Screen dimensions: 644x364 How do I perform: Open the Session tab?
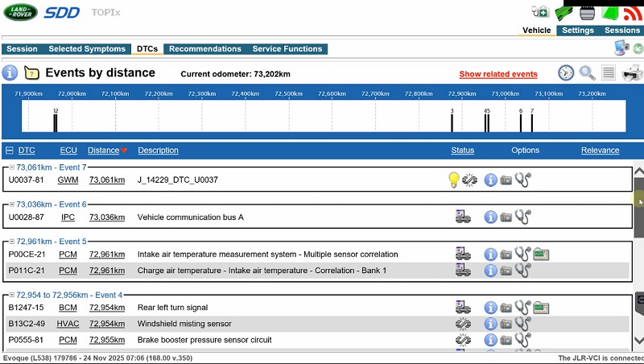click(22, 49)
